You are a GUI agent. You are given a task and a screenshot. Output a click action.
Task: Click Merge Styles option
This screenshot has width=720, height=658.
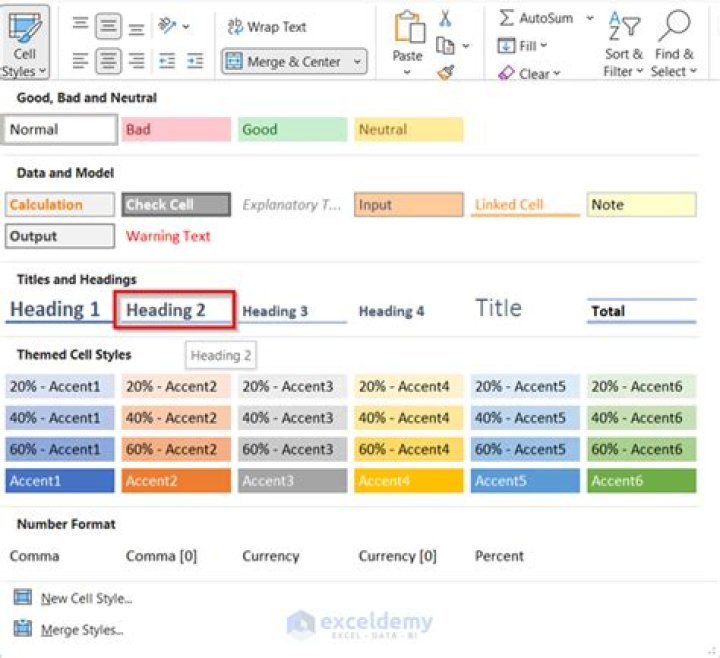click(x=68, y=630)
